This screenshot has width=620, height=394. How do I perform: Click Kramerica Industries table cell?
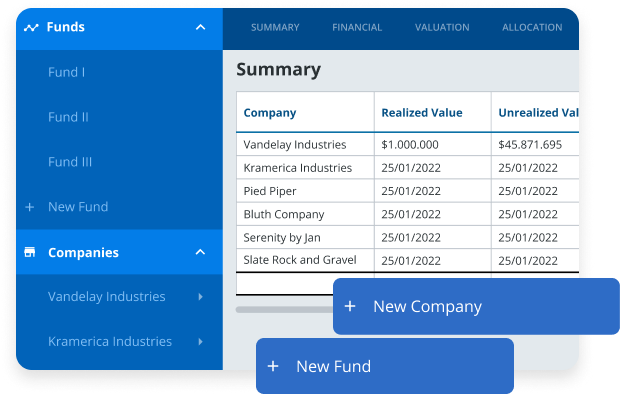tap(305, 168)
